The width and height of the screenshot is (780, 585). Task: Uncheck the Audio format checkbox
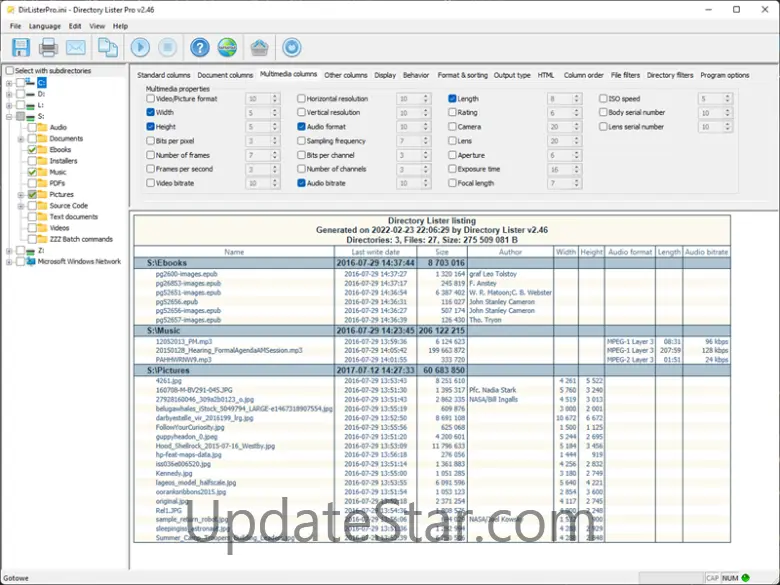click(301, 126)
